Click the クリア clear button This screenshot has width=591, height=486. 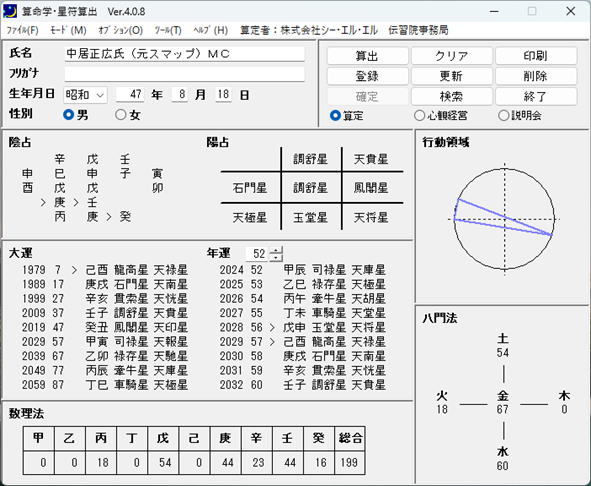click(452, 56)
